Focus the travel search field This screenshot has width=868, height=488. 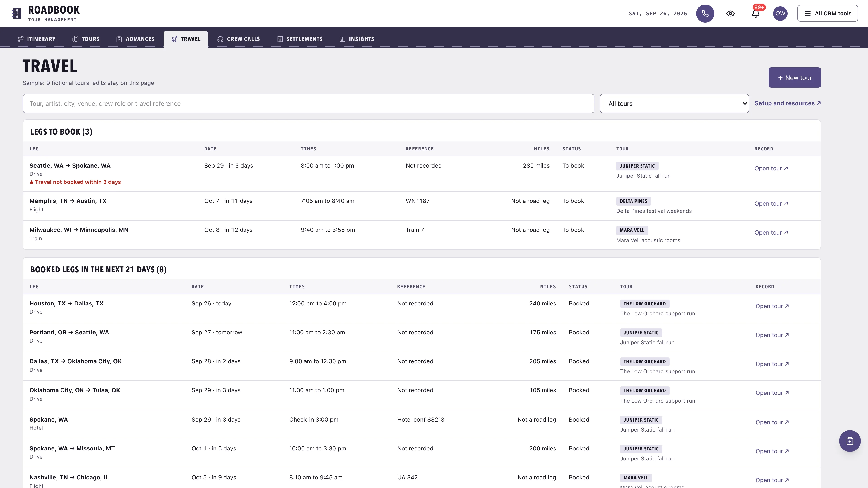308,103
